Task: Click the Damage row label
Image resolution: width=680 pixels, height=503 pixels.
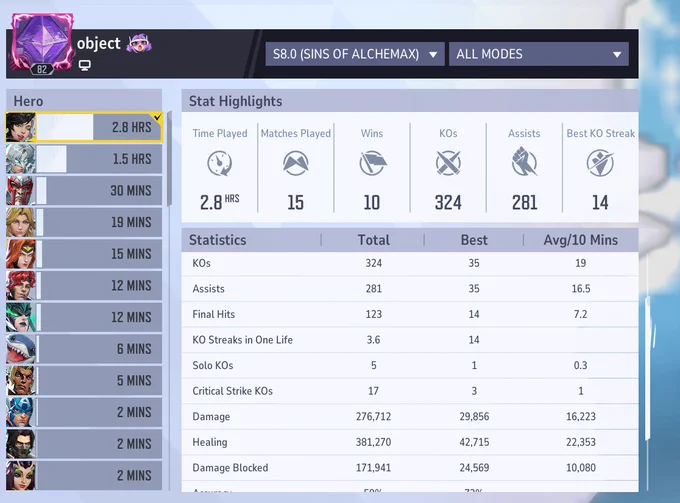Action: click(x=211, y=417)
